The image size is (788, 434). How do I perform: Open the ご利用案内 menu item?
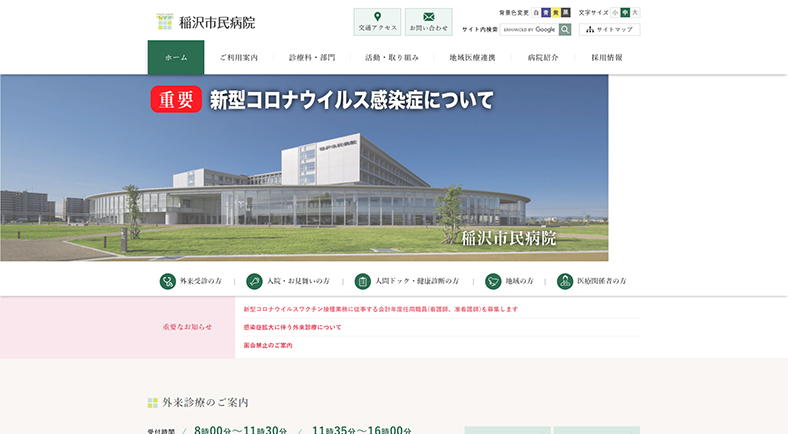pos(239,58)
